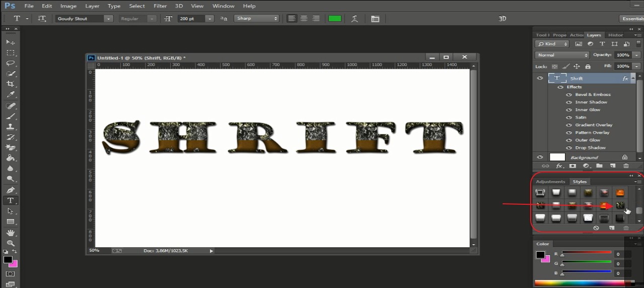Switch to the Adjustments tab
Viewport: 644px width, 288px height.
click(550, 182)
